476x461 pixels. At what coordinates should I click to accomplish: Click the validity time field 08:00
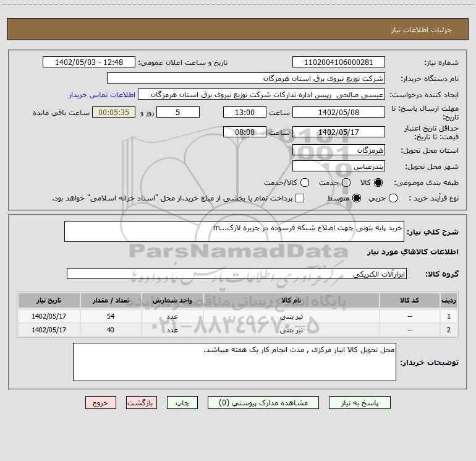[245, 132]
